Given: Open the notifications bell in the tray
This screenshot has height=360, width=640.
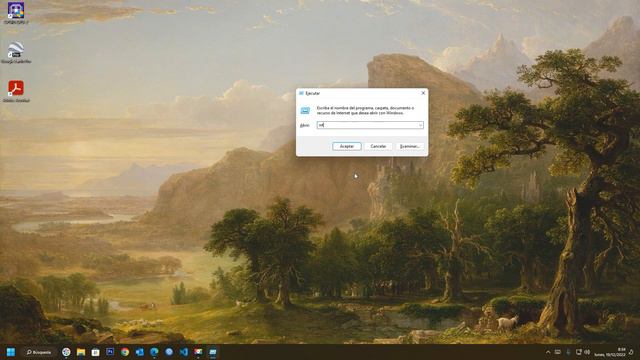Looking at the screenshot, I should click(631, 352).
